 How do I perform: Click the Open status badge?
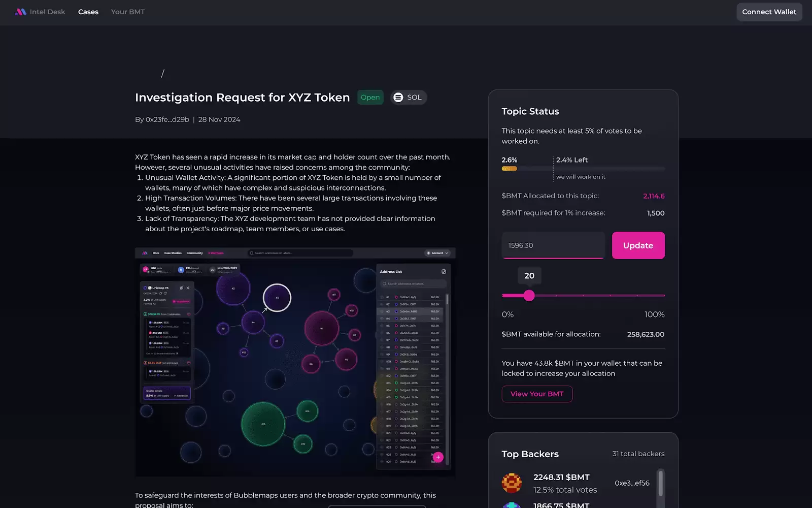[370, 98]
